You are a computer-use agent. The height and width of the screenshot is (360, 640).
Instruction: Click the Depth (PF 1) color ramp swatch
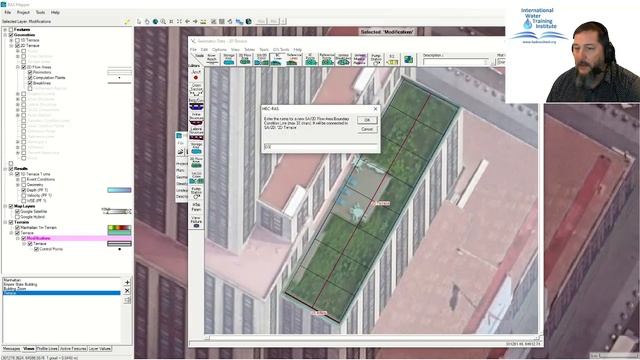pos(119,190)
